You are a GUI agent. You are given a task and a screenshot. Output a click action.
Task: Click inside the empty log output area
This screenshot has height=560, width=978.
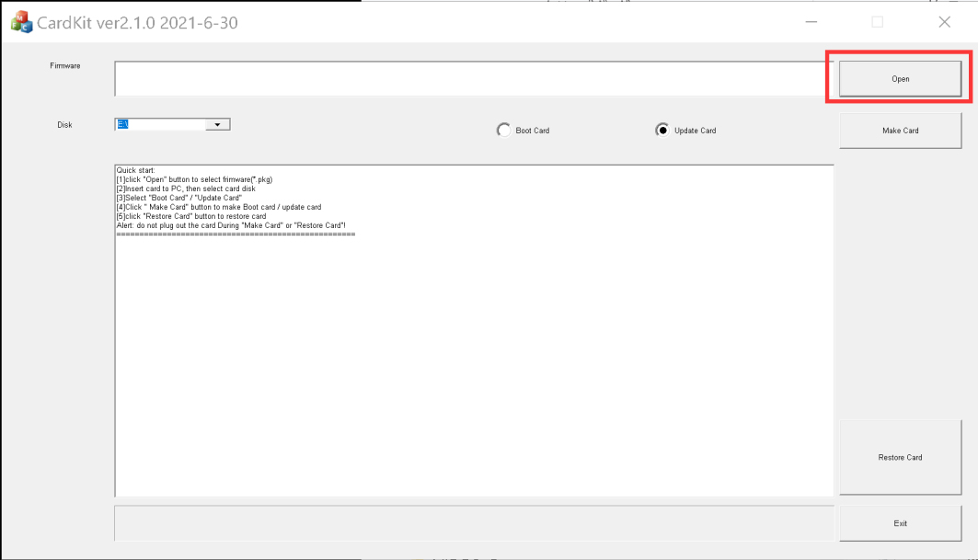[474, 368]
